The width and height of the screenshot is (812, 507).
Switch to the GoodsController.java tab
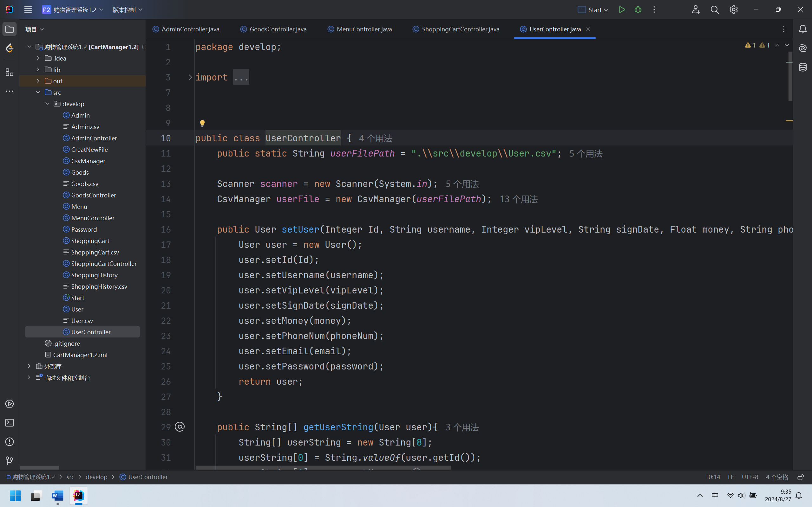point(278,29)
